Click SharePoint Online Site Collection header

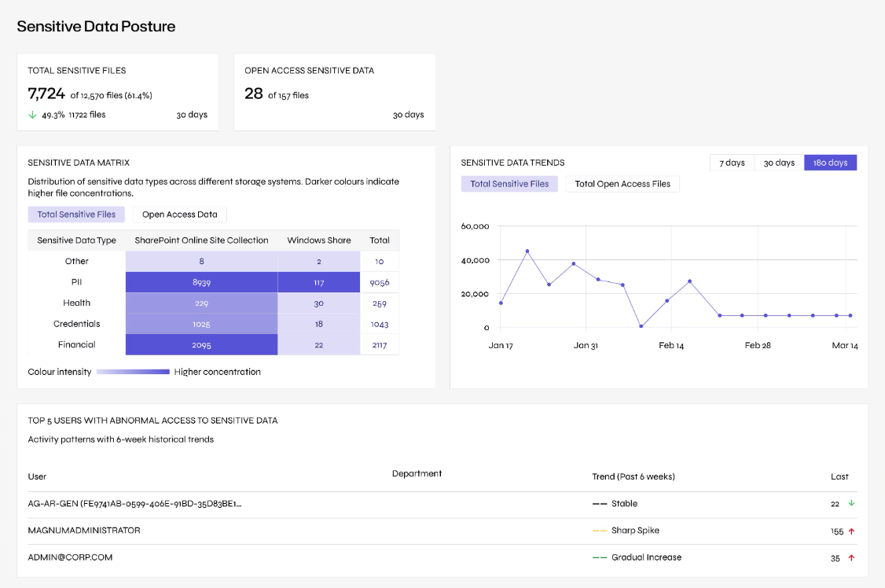pyautogui.click(x=201, y=241)
